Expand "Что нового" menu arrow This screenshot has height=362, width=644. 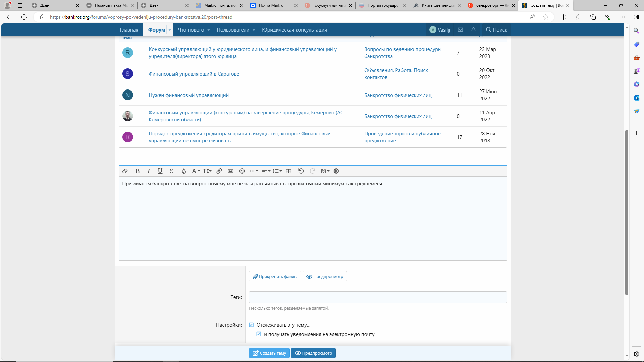209,30
